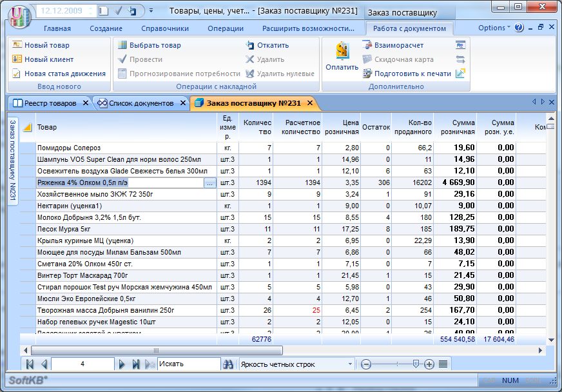Click the window-form icon right of Взаиморасчет
This screenshot has width=562, height=392.
[x=461, y=45]
